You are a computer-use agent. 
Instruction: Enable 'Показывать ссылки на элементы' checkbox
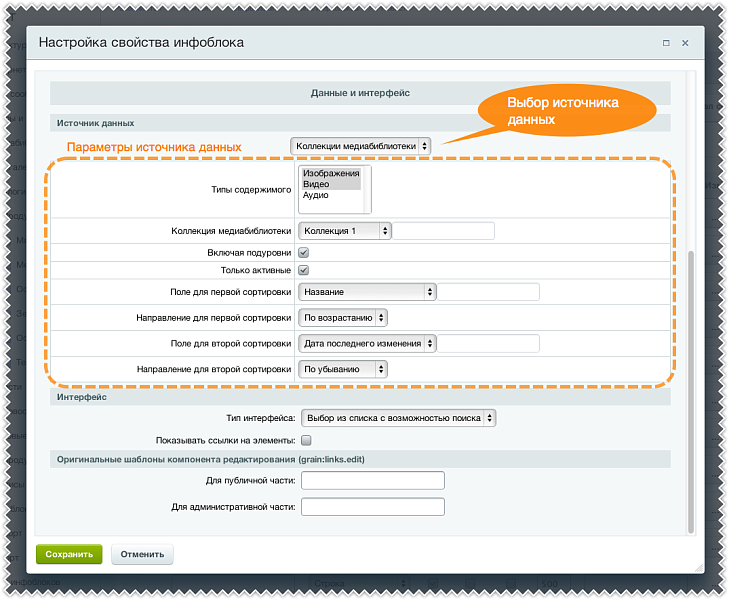pyautogui.click(x=306, y=440)
